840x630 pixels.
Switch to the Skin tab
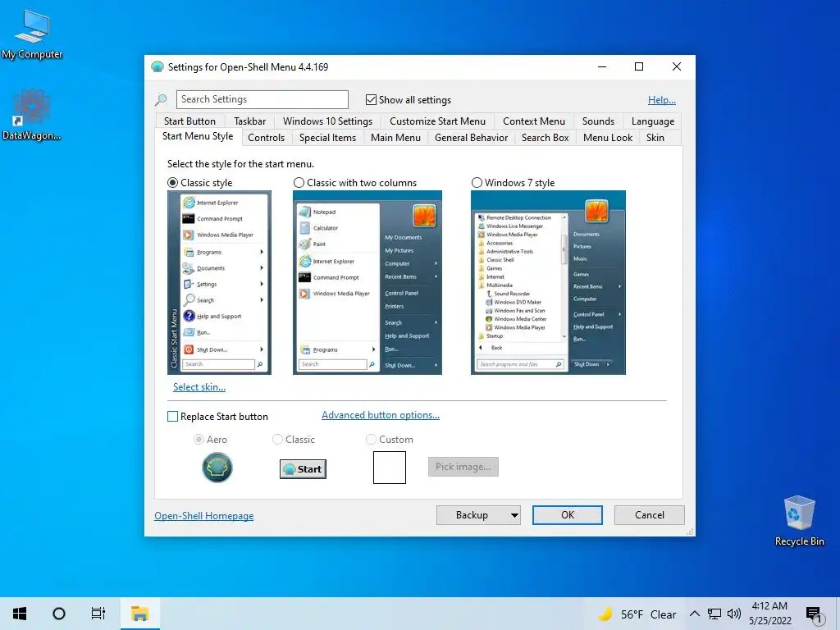pyautogui.click(x=655, y=138)
